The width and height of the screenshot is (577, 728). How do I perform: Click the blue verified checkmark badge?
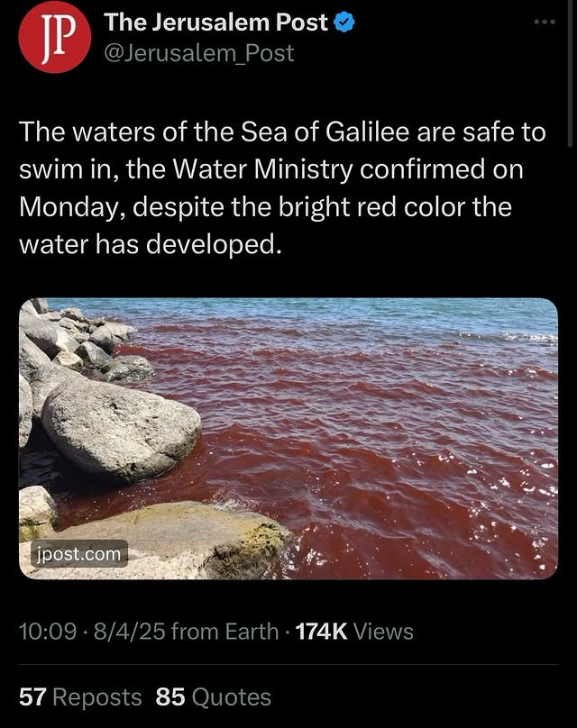click(x=344, y=23)
